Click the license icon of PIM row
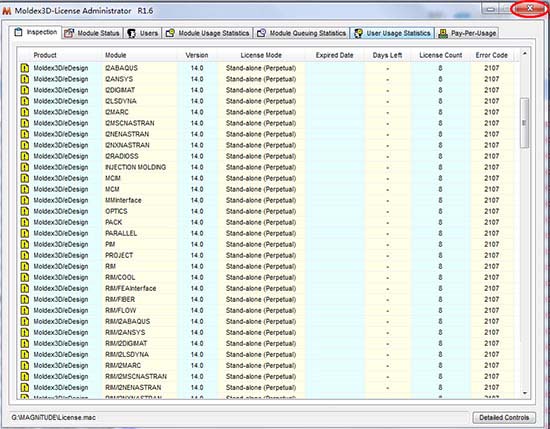Screen dimensions: 550x429 click(25, 244)
